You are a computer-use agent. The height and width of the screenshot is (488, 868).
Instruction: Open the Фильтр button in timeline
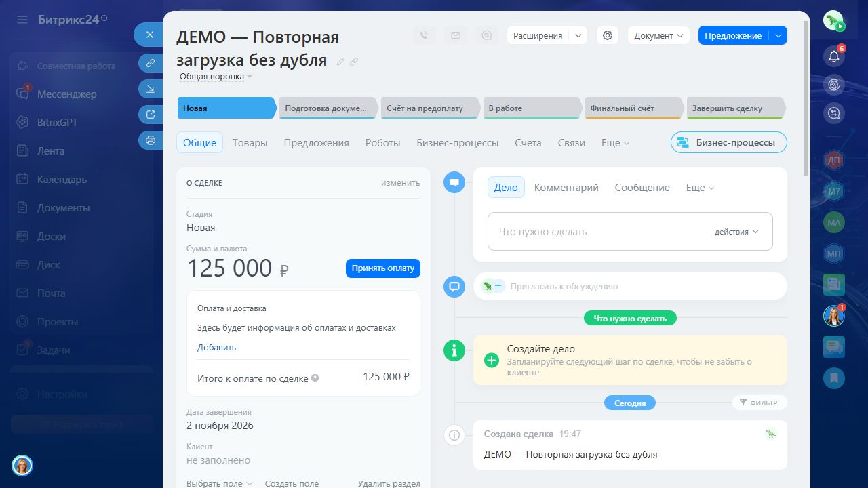click(759, 403)
